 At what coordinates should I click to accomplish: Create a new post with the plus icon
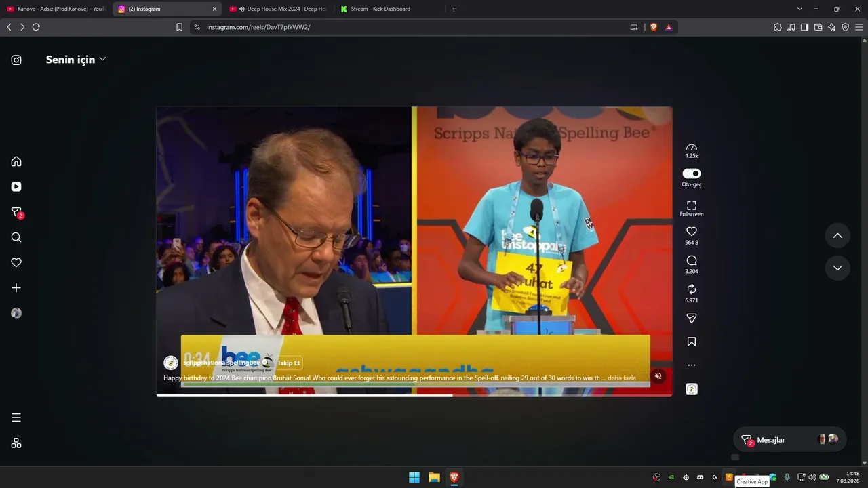[16, 288]
